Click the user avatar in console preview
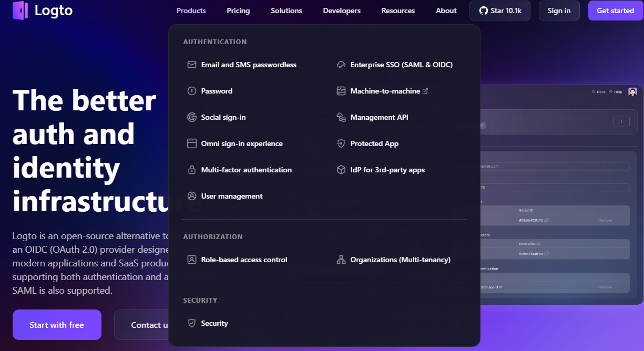This screenshot has width=644, height=351. [632, 92]
